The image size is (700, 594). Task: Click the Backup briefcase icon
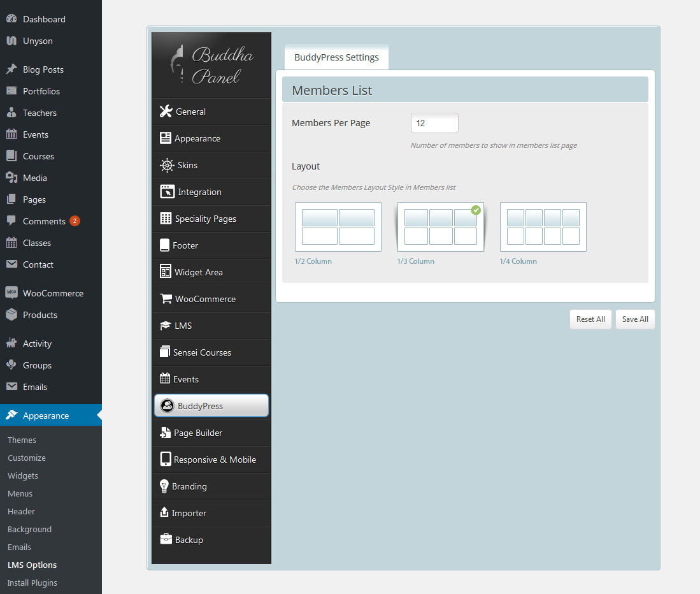(x=166, y=539)
